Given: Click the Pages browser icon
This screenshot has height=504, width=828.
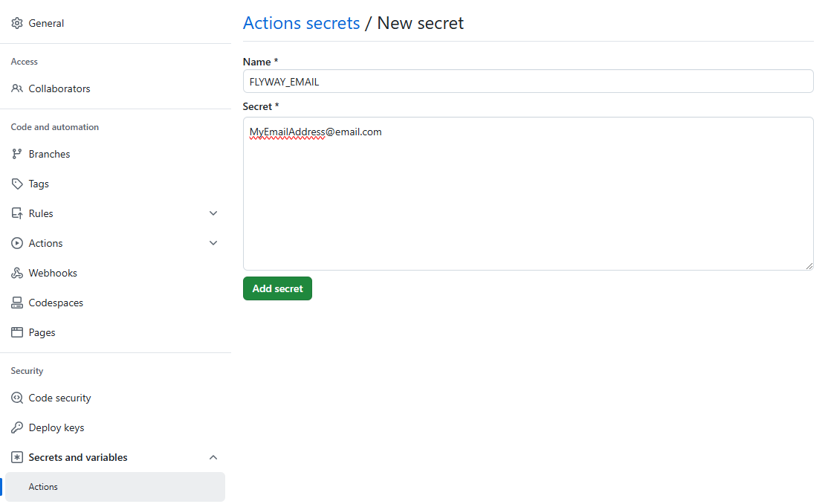Looking at the screenshot, I should 16,332.
